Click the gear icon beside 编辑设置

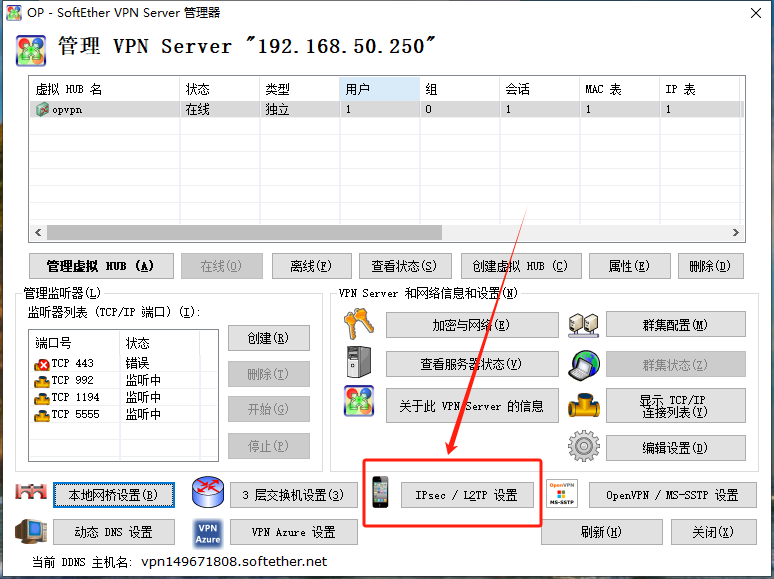(x=583, y=446)
